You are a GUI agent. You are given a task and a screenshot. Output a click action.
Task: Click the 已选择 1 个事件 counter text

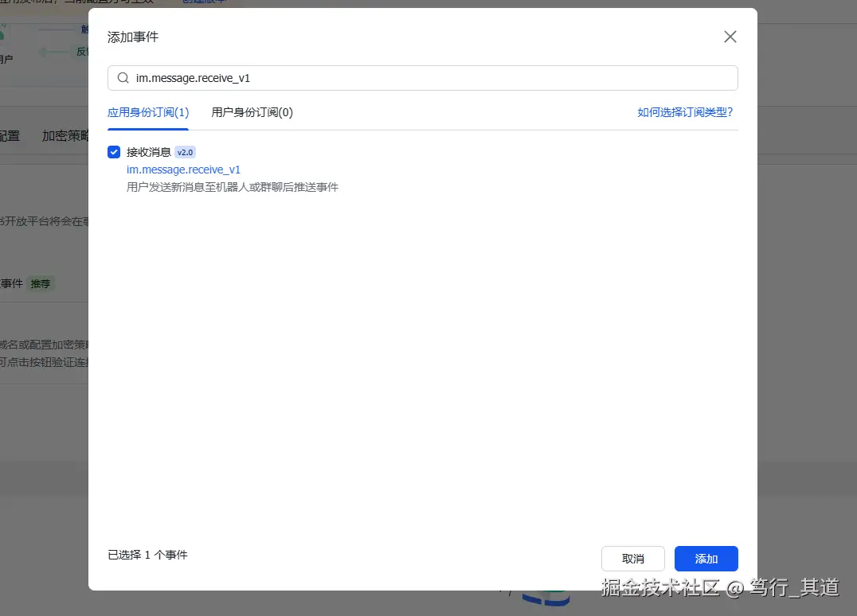pos(147,554)
